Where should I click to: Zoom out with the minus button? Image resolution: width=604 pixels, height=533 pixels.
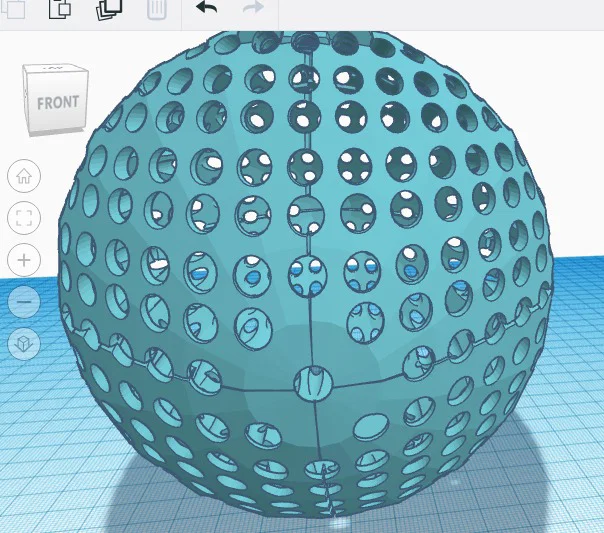[24, 302]
